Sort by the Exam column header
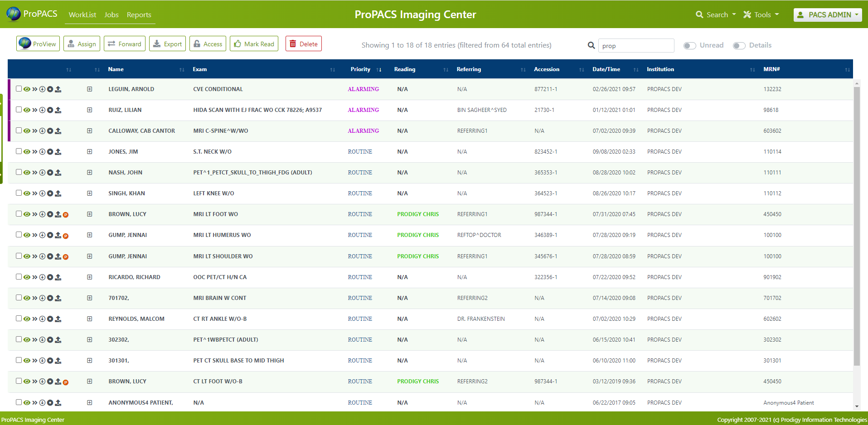This screenshot has width=868, height=425. pyautogui.click(x=200, y=69)
